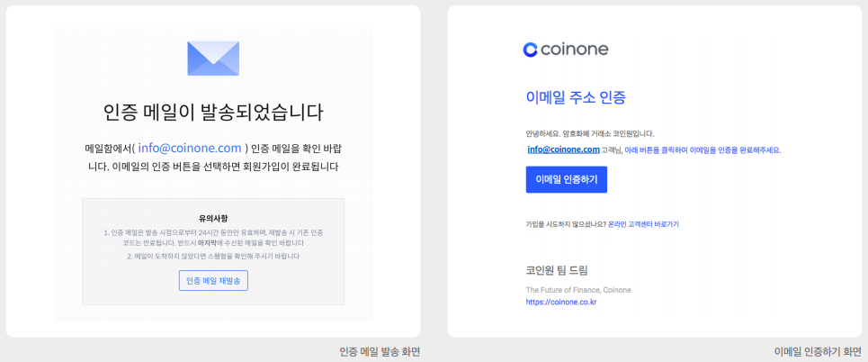868x362 pixels.
Task: Click the The Future of Finance, Coinone tagline
Action: [x=578, y=290]
